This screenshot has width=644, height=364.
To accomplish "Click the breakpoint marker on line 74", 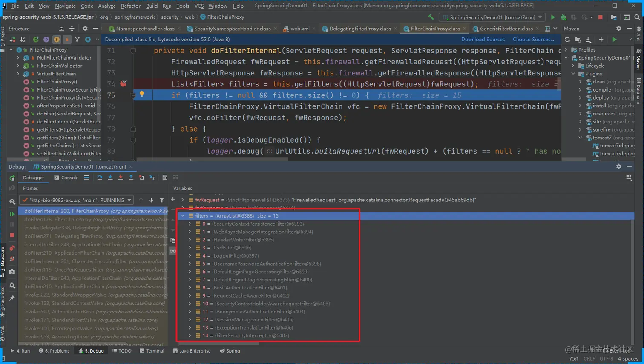I will [124, 83].
